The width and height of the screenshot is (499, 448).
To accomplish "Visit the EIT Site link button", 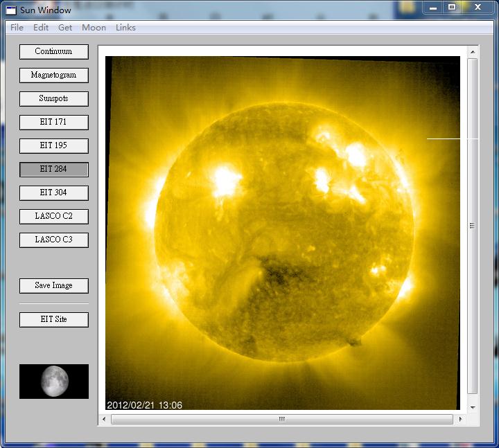I will [54, 320].
